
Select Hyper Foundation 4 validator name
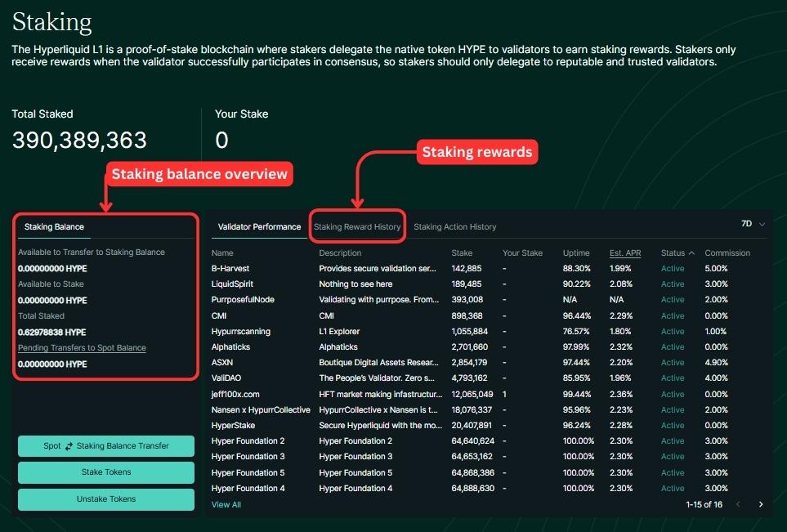click(248, 489)
